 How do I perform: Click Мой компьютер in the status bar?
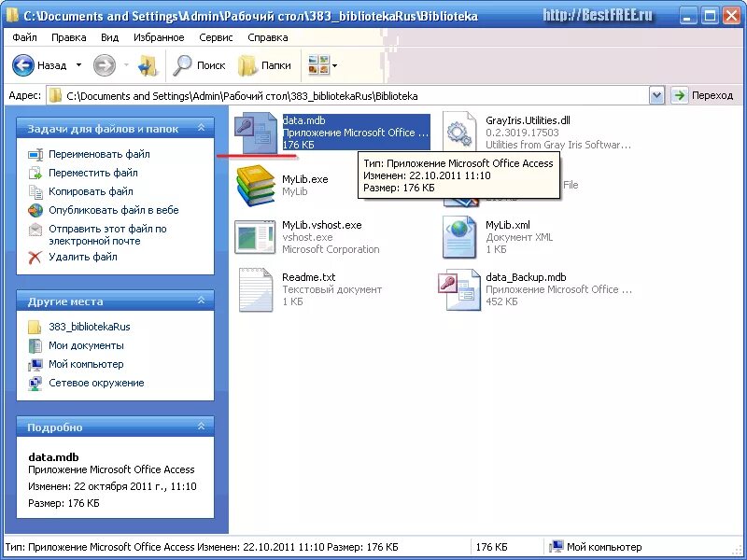(x=596, y=547)
